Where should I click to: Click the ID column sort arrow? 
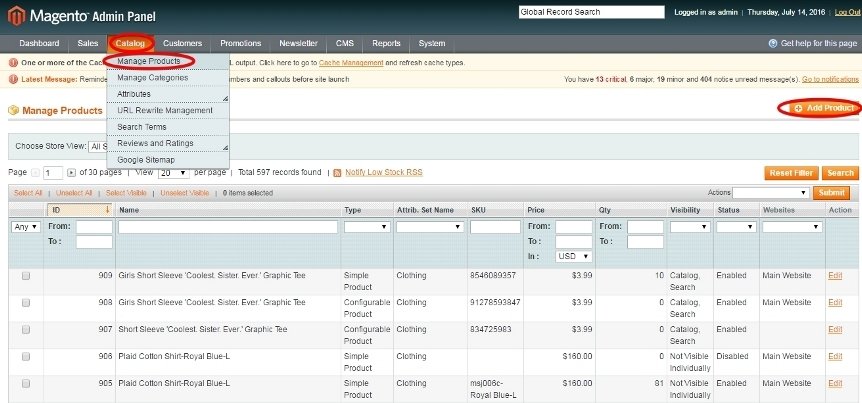point(108,209)
